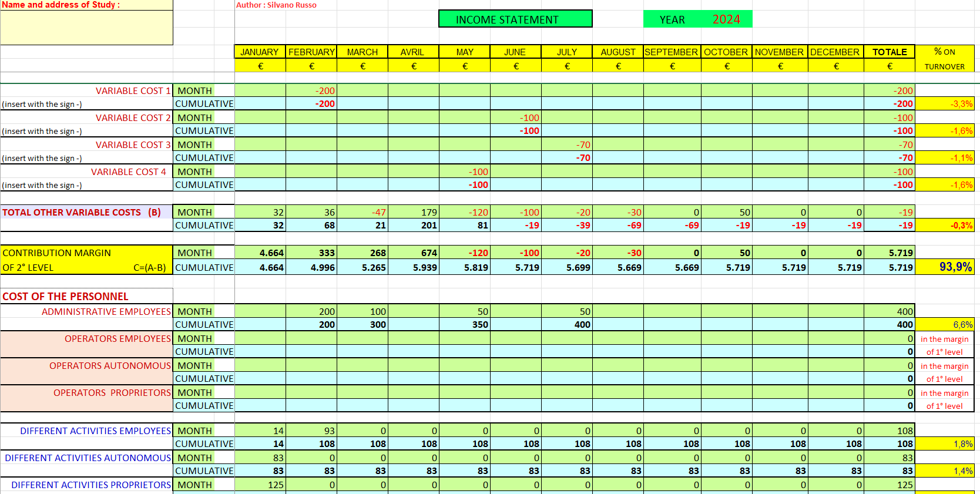
Task: Select the DIFFERENT ACTIVITIES EMPLOYEES label
Action: 95,431
